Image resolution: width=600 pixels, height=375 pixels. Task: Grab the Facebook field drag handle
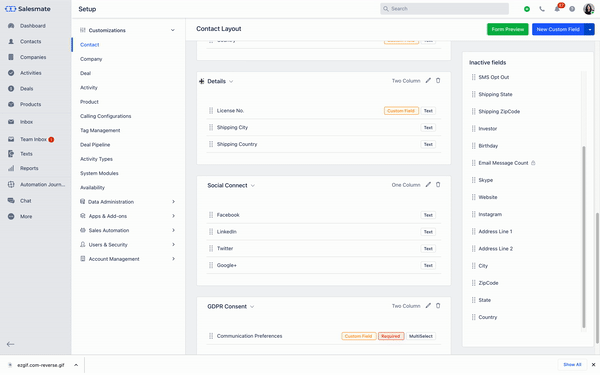pyautogui.click(x=211, y=215)
